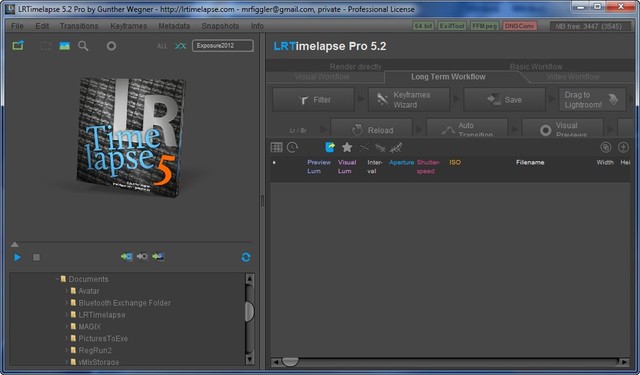Click the Keyframes Wizard button
This screenshot has width=640, height=375.
click(x=409, y=100)
